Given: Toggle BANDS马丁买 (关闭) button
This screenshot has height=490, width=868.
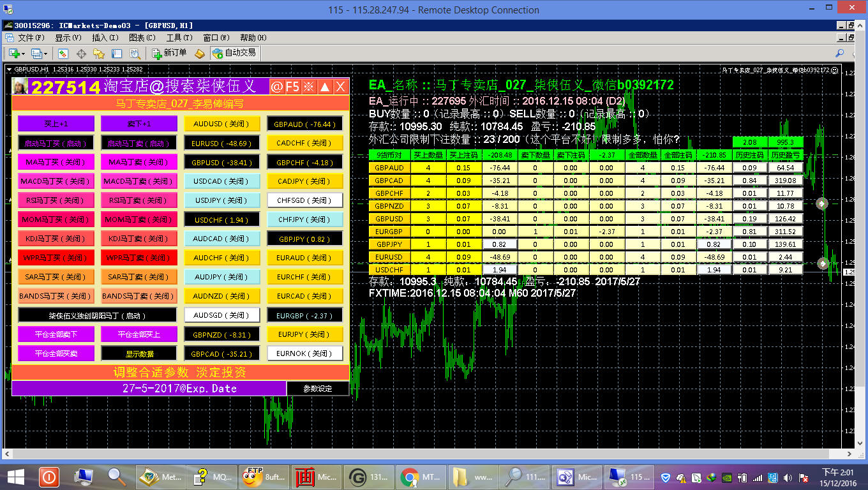Looking at the screenshot, I should [x=56, y=296].
